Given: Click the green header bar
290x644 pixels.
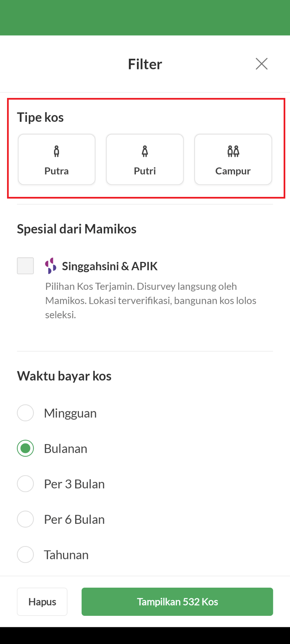Looking at the screenshot, I should [145, 17].
